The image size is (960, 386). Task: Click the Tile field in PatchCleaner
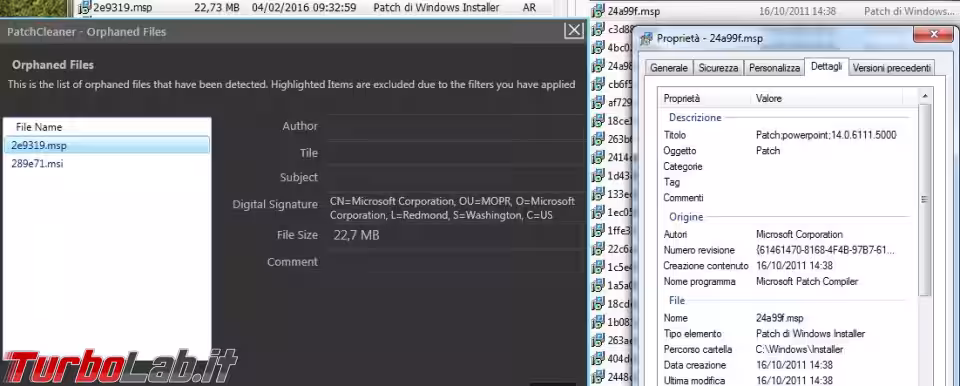pos(454,153)
